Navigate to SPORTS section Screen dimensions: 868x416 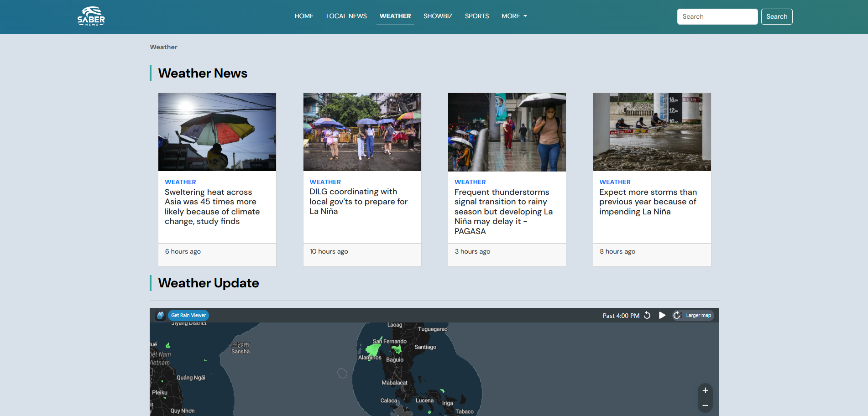point(477,16)
